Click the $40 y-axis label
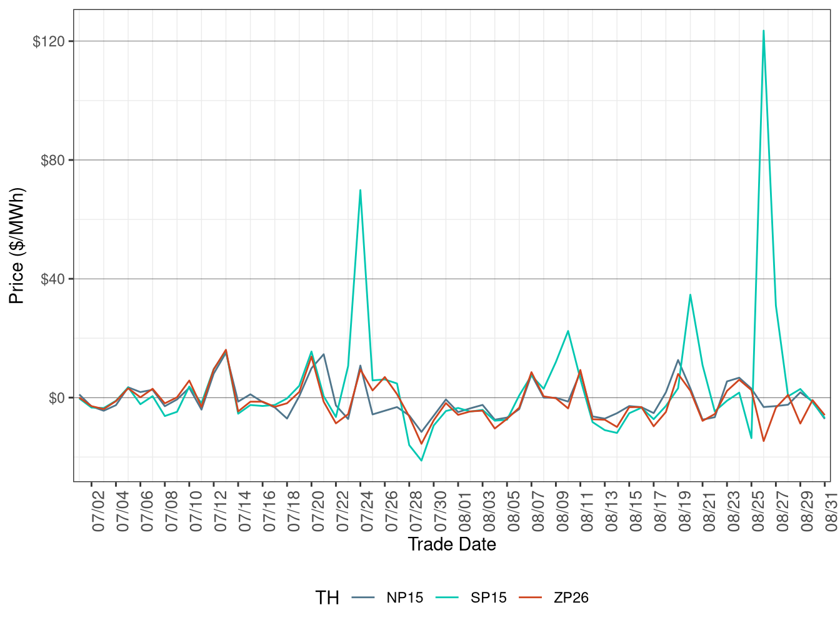840x630 pixels. coord(53,279)
